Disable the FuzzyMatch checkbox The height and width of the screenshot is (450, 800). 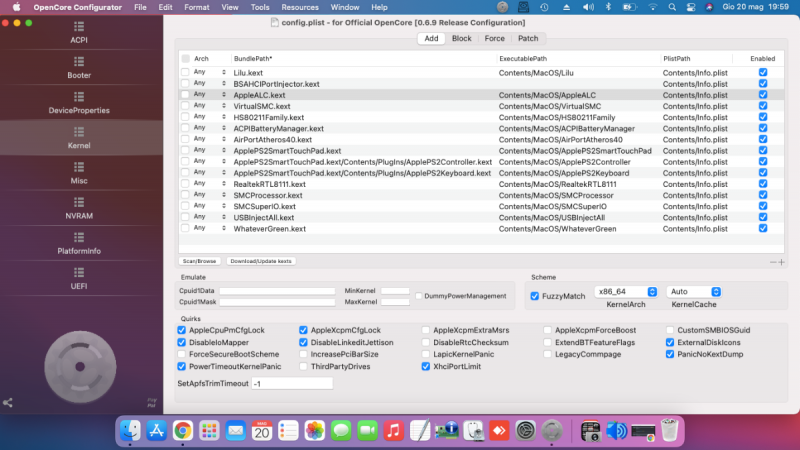click(535, 296)
